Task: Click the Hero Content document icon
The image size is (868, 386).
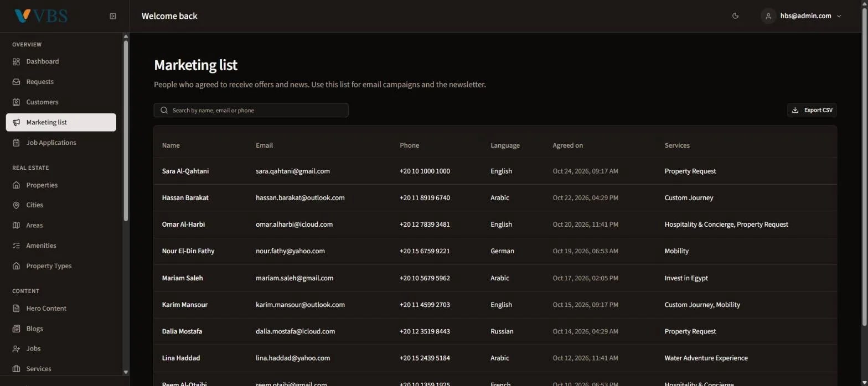Action: [x=16, y=308]
